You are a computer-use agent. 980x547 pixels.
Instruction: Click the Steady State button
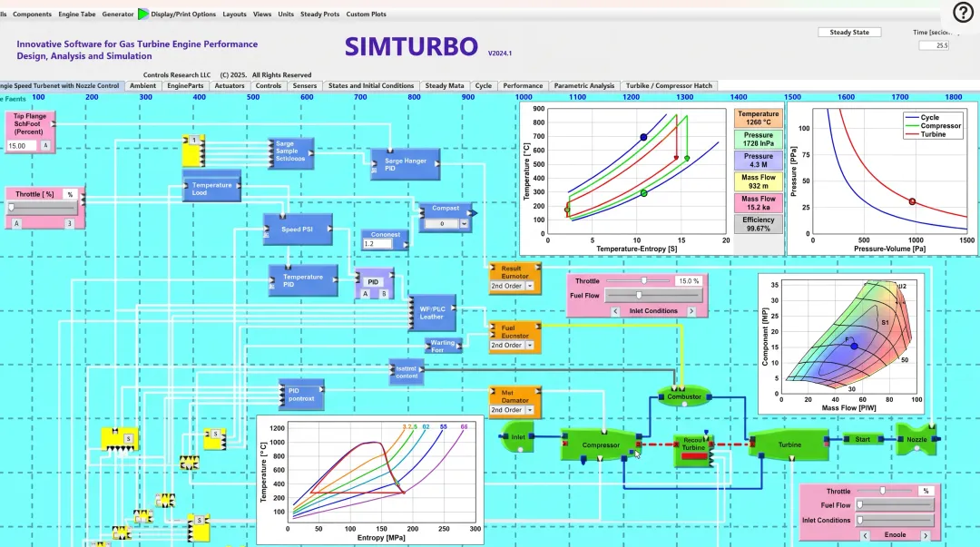click(848, 32)
